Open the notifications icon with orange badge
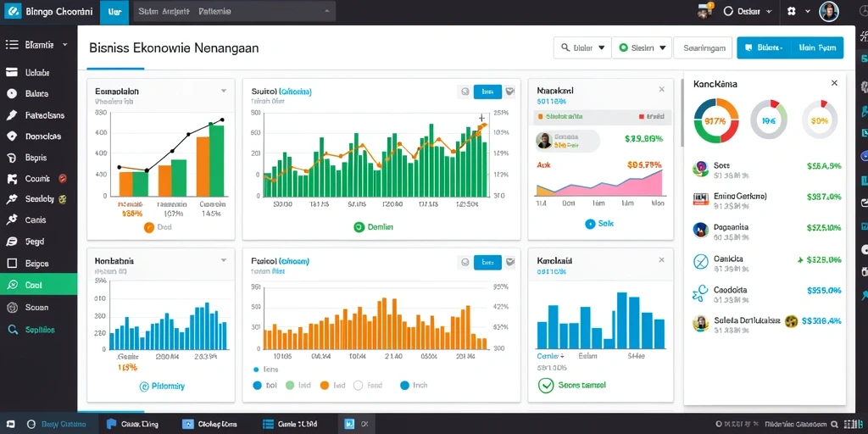This screenshot has width=868, height=434. tap(705, 10)
